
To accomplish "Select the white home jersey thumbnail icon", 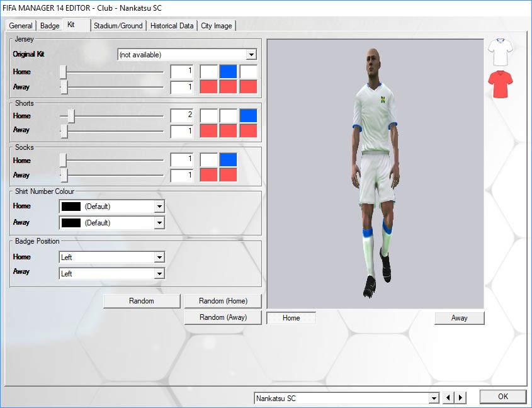I will tap(501, 52).
